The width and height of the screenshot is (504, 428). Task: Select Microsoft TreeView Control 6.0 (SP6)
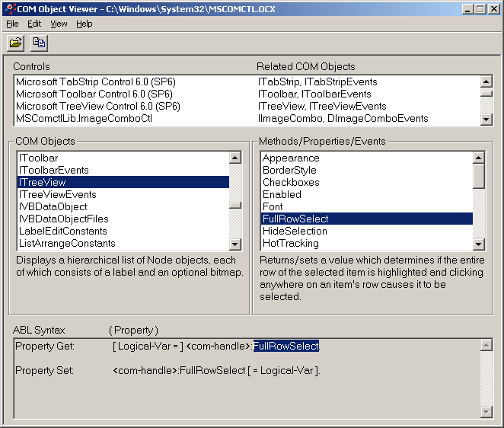98,106
